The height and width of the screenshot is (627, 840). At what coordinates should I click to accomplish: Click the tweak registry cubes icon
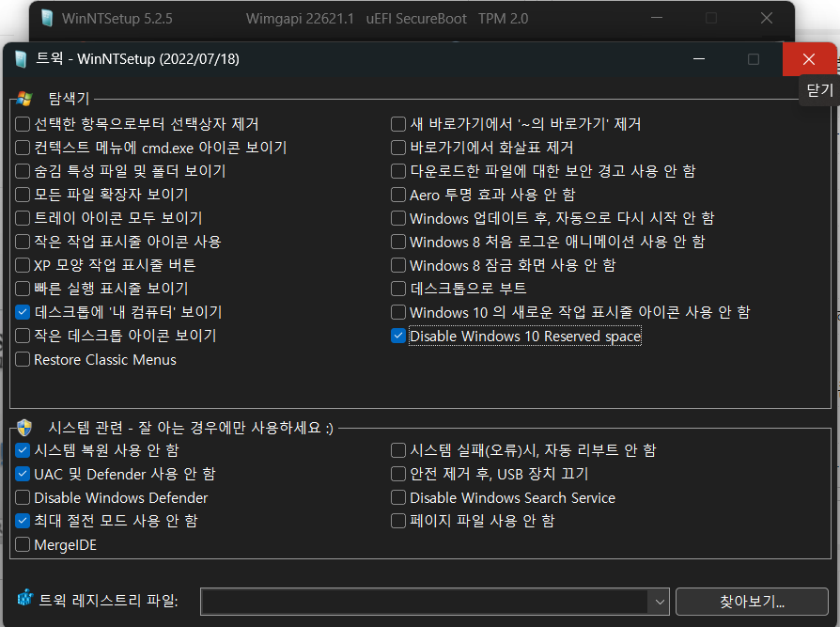[24, 598]
